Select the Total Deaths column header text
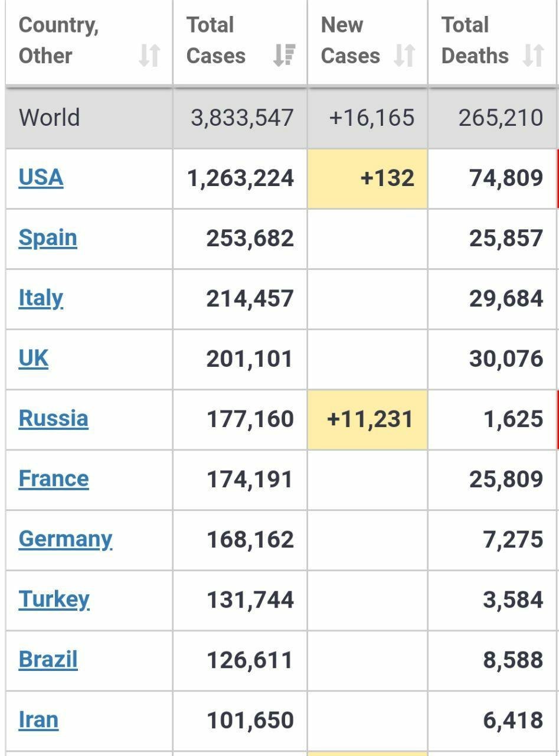 (x=475, y=41)
